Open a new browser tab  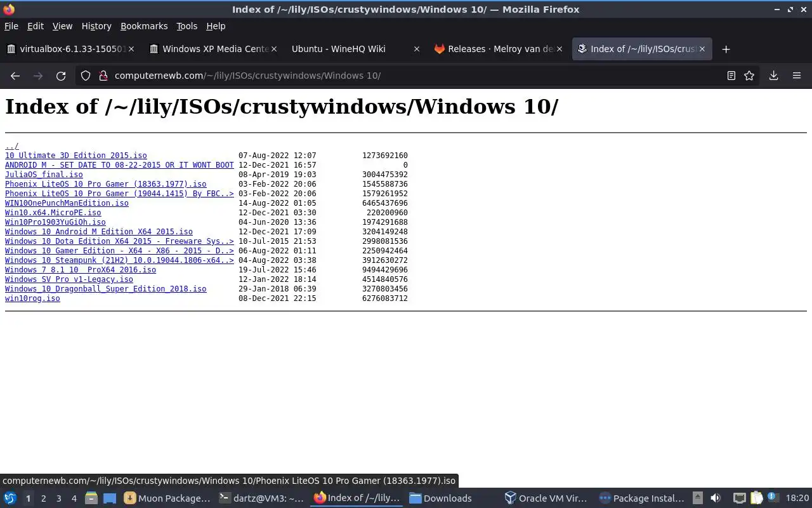click(726, 49)
